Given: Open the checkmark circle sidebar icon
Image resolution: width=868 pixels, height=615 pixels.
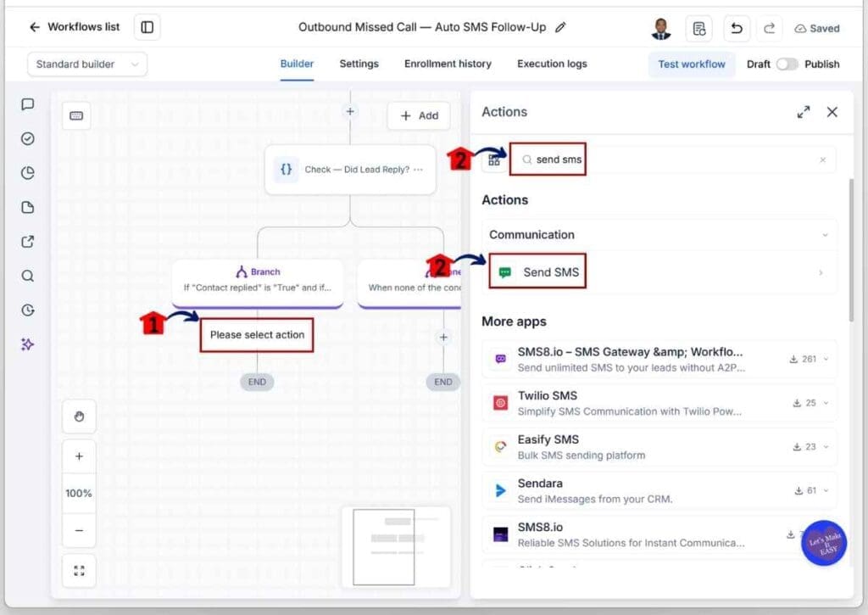Looking at the screenshot, I should [28, 138].
